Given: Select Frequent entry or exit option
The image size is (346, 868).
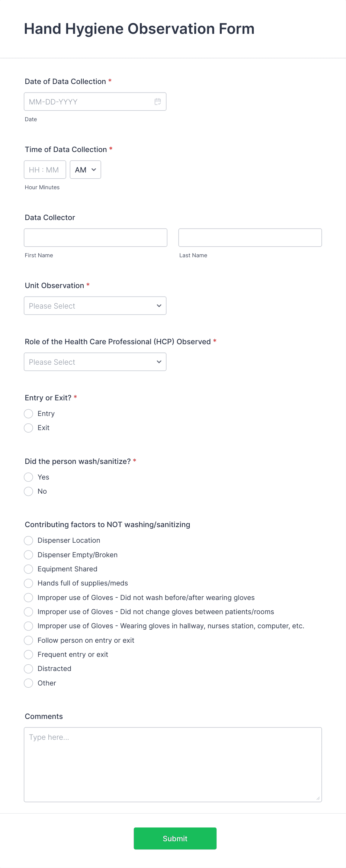Looking at the screenshot, I should 28,655.
